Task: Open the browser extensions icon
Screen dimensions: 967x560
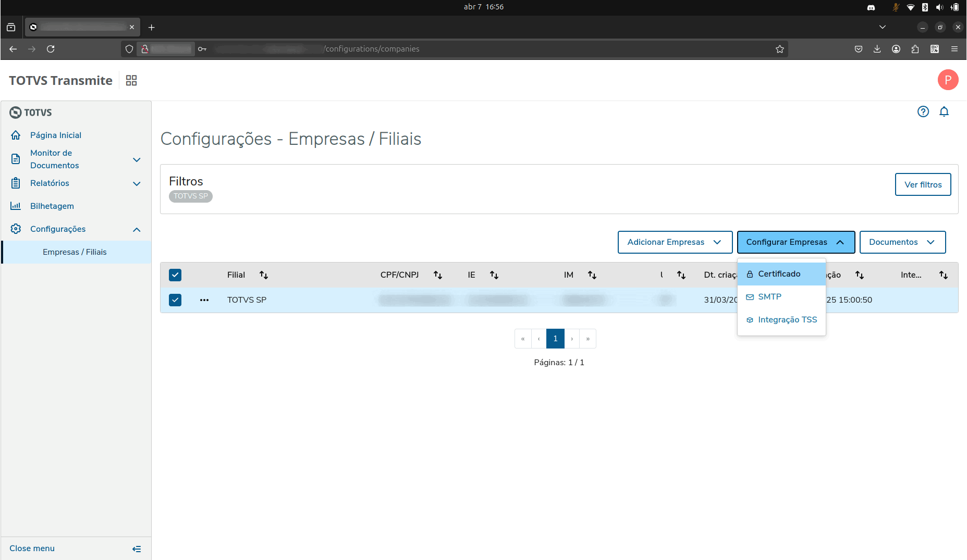Action: [915, 49]
